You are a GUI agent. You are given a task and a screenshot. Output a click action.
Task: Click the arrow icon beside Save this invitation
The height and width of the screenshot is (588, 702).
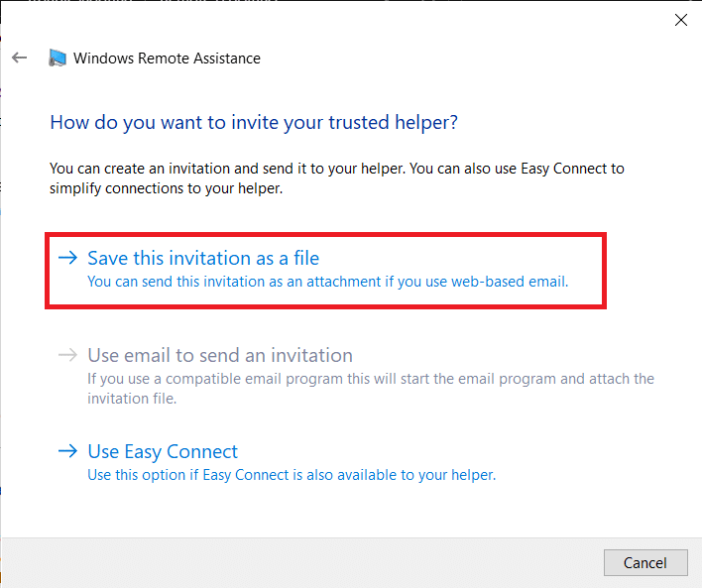coord(67,258)
